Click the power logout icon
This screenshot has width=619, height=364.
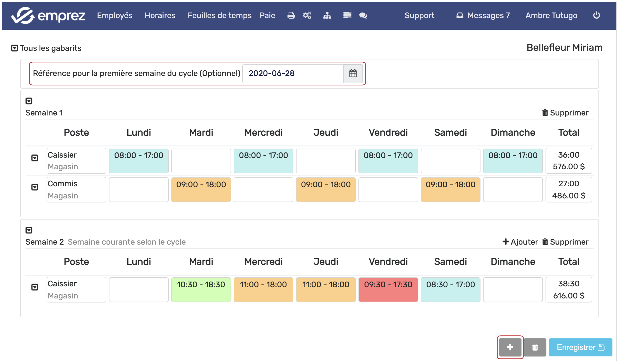596,15
